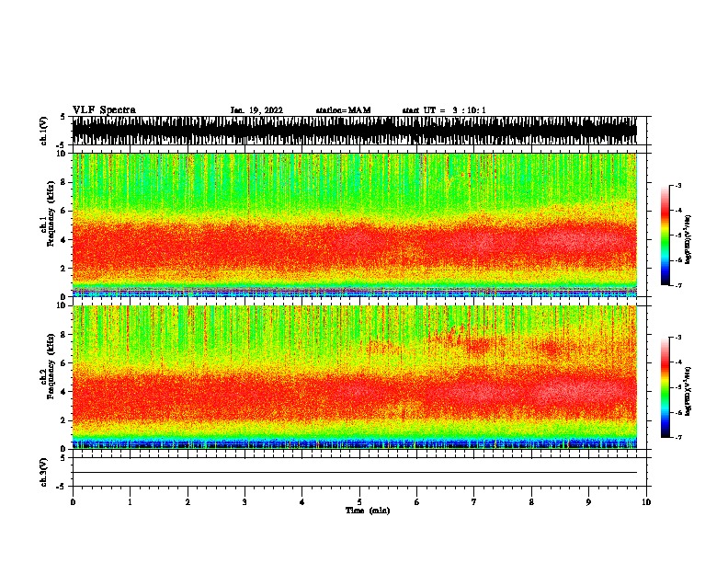Click the ch.2 color scale bar

pos(665,387)
